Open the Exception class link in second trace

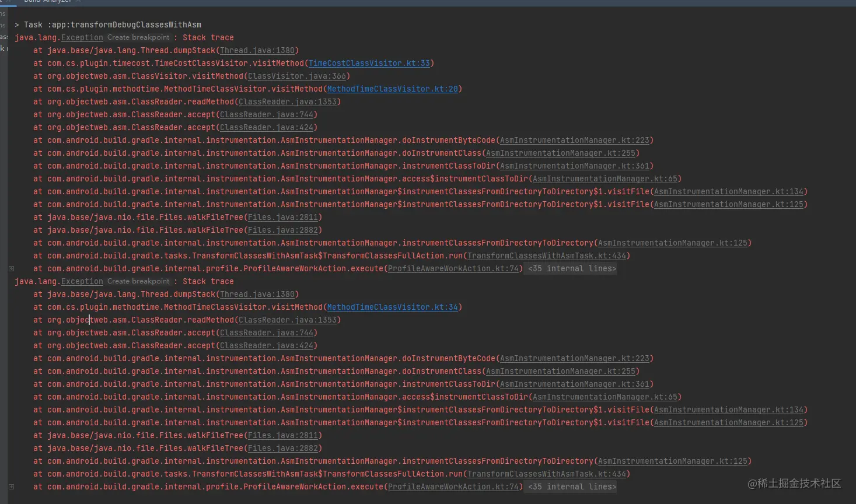(x=82, y=281)
